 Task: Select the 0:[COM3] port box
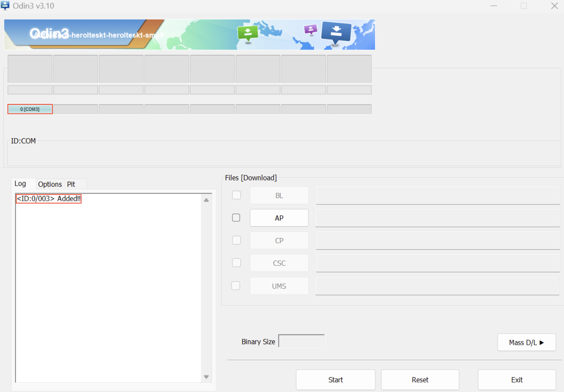point(30,109)
